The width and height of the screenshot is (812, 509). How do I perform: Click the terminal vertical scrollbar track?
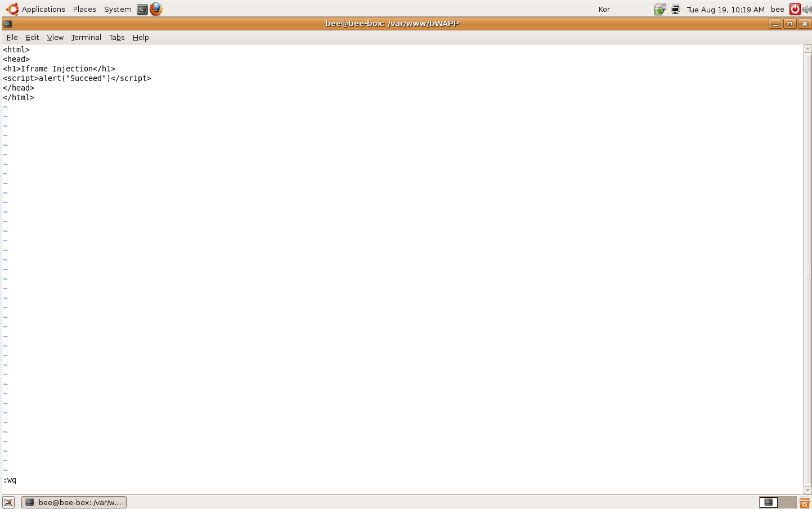tap(807, 269)
